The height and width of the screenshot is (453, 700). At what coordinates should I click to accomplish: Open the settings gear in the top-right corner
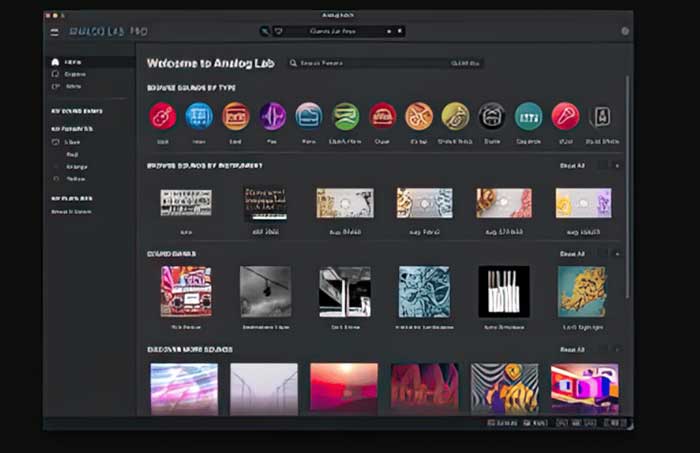625,31
